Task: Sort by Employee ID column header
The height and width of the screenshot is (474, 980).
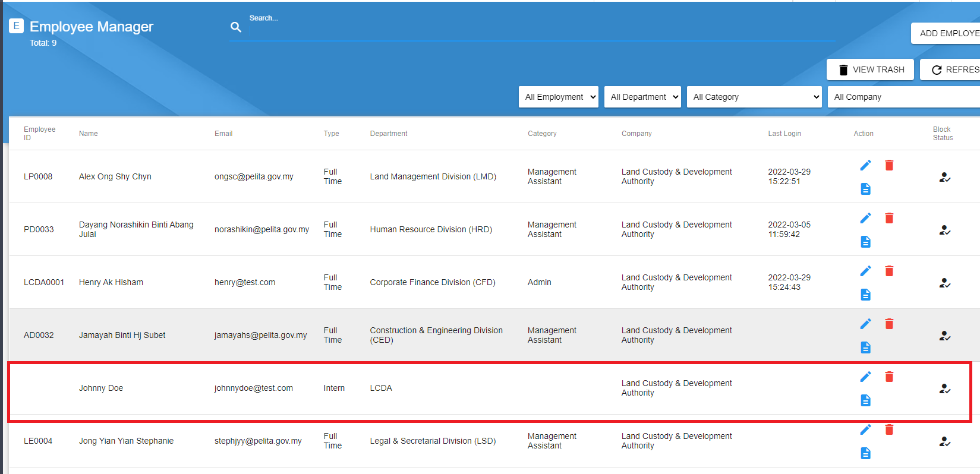Action: pyautogui.click(x=39, y=134)
